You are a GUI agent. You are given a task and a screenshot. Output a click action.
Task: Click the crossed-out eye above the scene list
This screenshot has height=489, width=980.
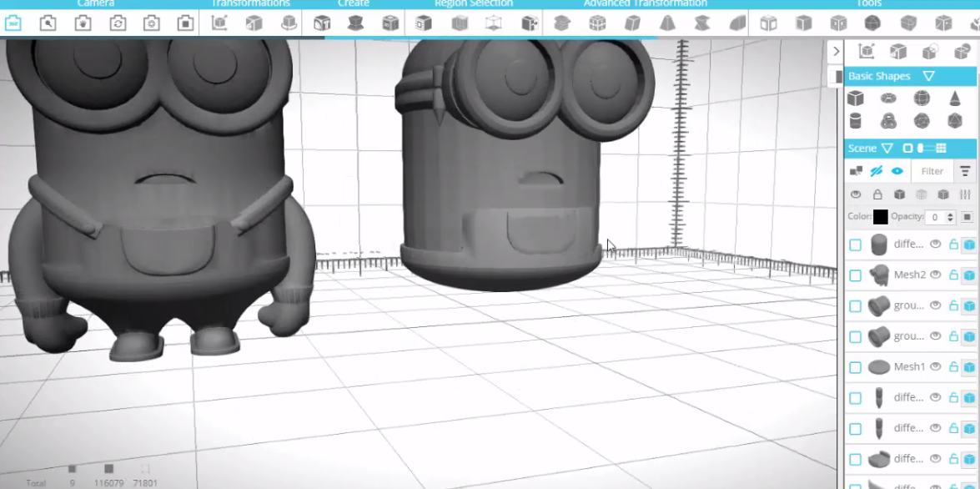(x=877, y=171)
